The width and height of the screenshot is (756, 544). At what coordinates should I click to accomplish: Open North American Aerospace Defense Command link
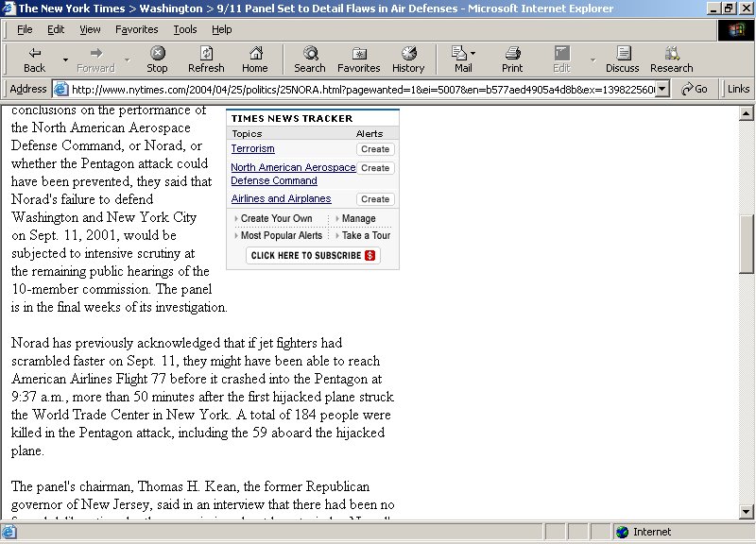click(x=293, y=174)
